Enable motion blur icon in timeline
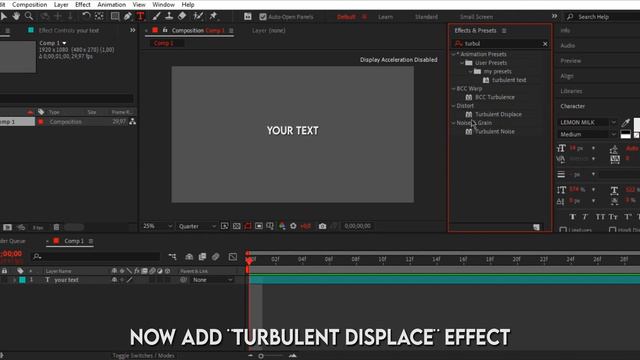This screenshot has height=360, width=640. 216,256
